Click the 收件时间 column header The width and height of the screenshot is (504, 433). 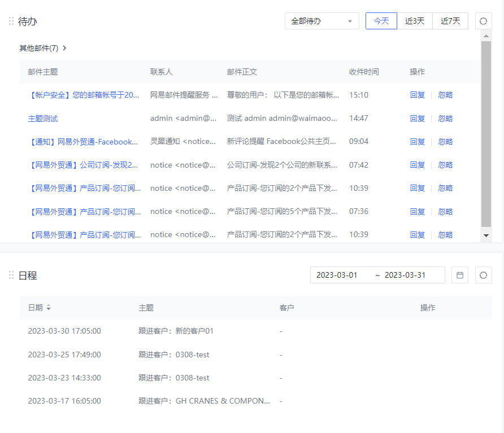click(364, 72)
